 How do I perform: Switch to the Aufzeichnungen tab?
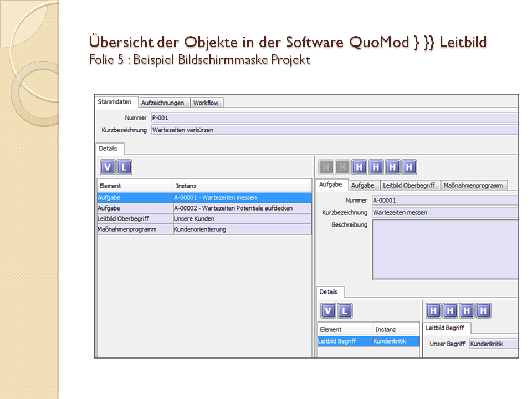coord(163,103)
